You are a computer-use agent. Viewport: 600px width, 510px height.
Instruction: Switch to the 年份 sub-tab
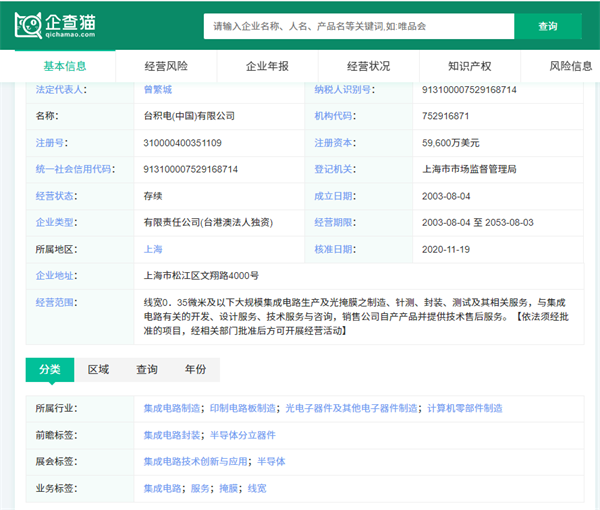click(196, 370)
